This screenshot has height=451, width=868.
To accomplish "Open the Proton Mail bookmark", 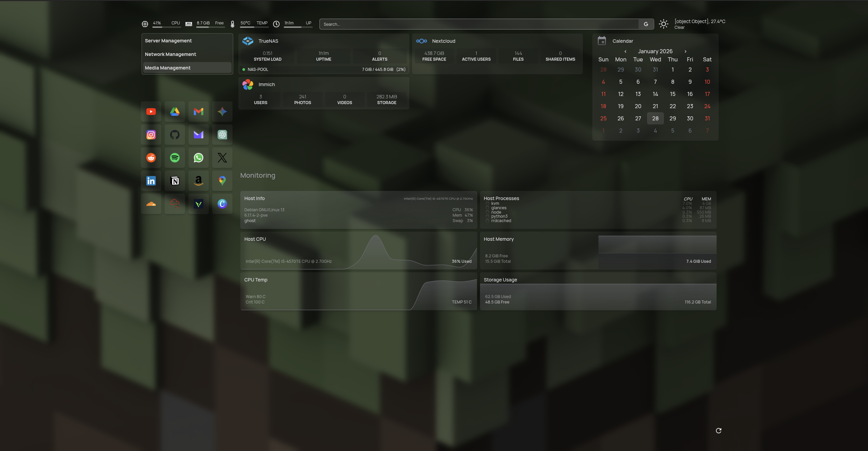I will coord(199,135).
